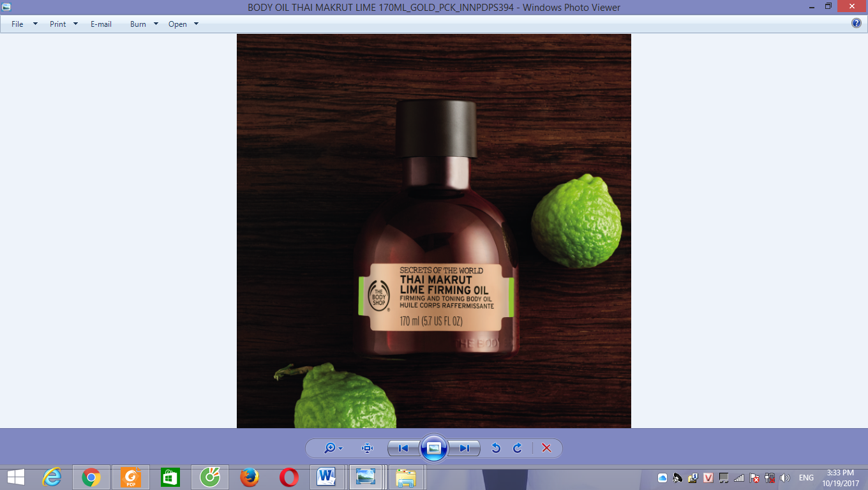The height and width of the screenshot is (490, 868).
Task: Open the Windows Start menu
Action: click(15, 477)
